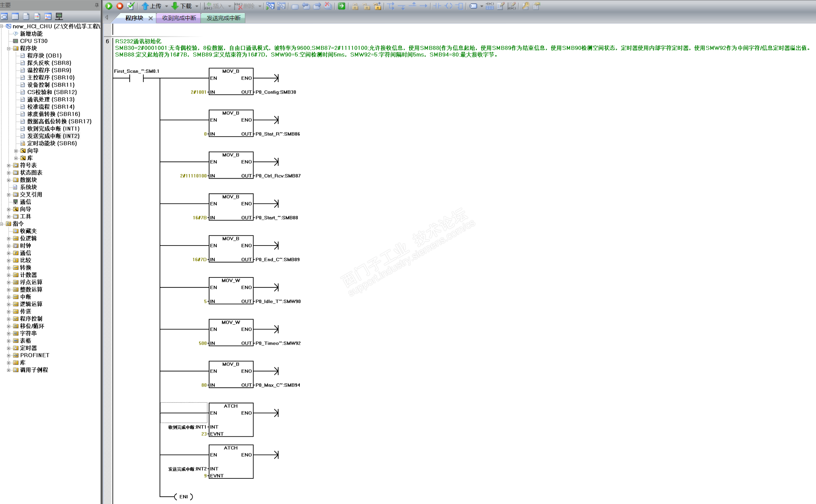816x504 pixels.
Task: Switch to the 发送完成中断 tab
Action: pyautogui.click(x=223, y=18)
